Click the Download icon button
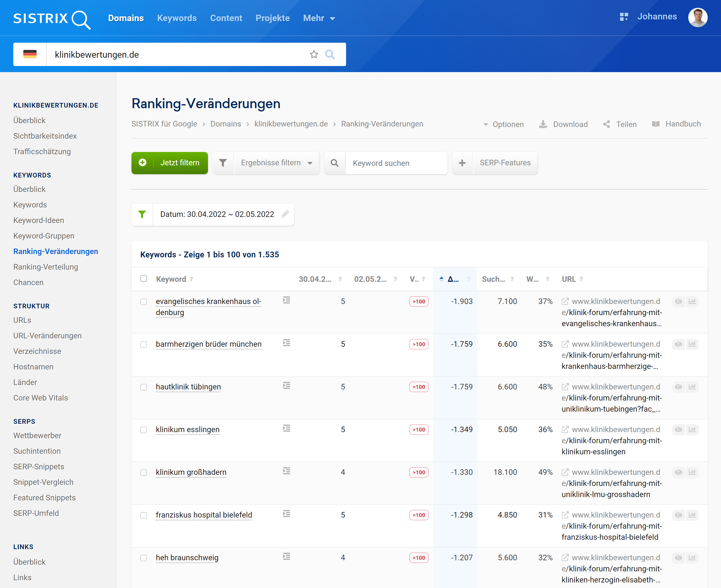Viewport: 721px width, 588px height. point(543,124)
